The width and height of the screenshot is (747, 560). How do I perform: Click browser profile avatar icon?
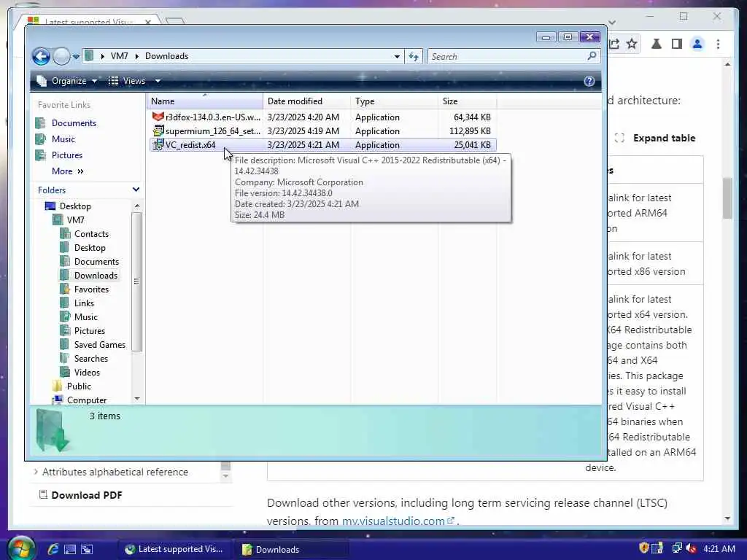pos(697,44)
